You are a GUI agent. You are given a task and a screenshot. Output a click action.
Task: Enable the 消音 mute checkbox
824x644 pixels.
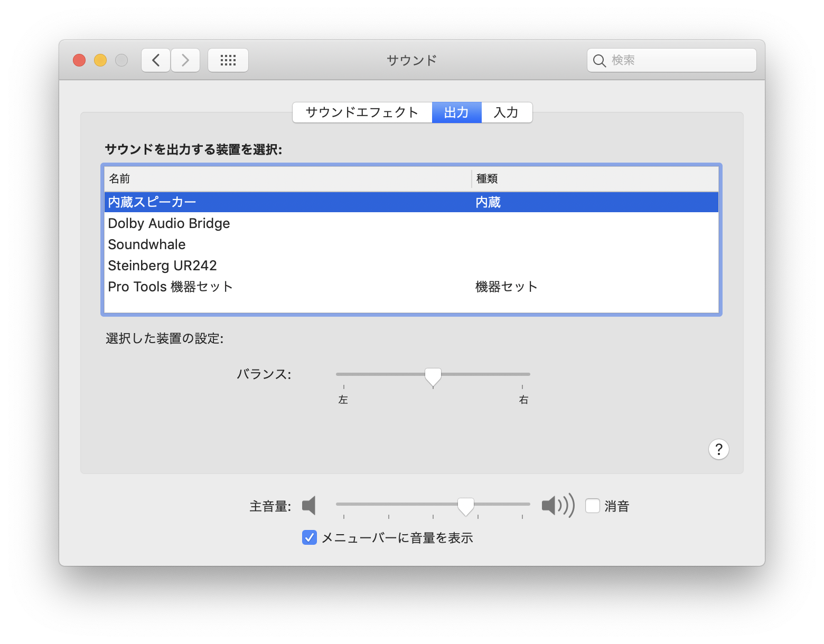(593, 506)
